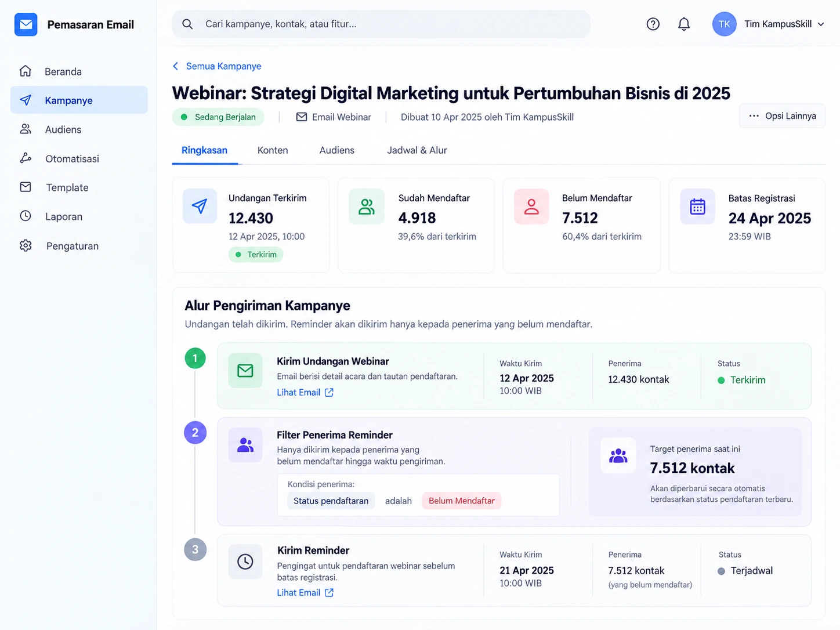Screen dimensions: 840x630
Task: Go to Audiens in the sidebar
Action: 79,129
